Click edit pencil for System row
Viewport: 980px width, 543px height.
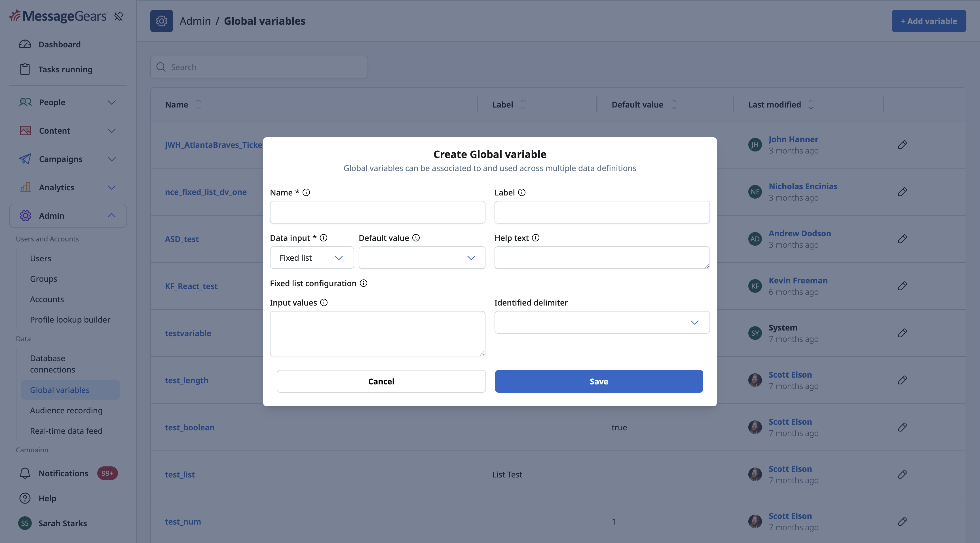(902, 333)
